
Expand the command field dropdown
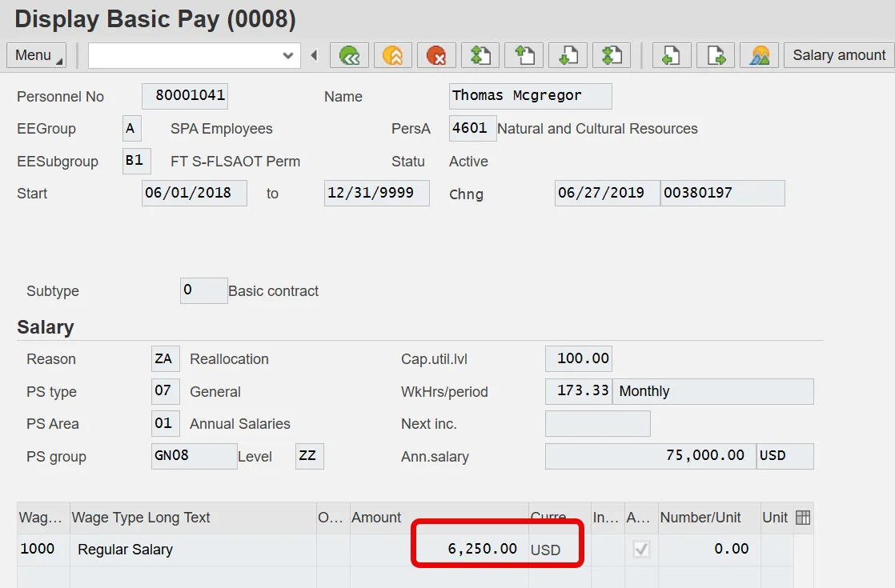pos(288,55)
